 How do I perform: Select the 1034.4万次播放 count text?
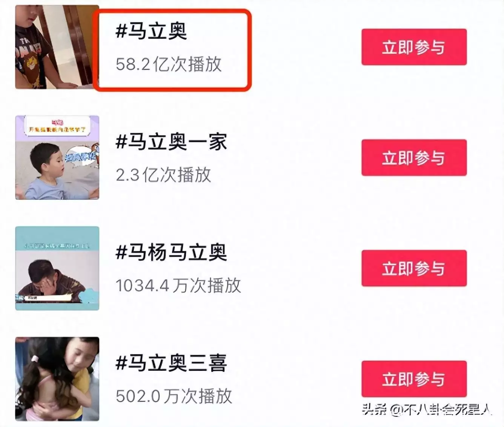click(x=178, y=285)
